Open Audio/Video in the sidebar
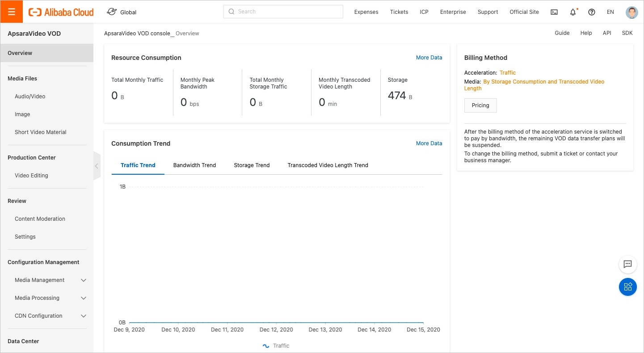644x353 pixels. click(x=30, y=97)
